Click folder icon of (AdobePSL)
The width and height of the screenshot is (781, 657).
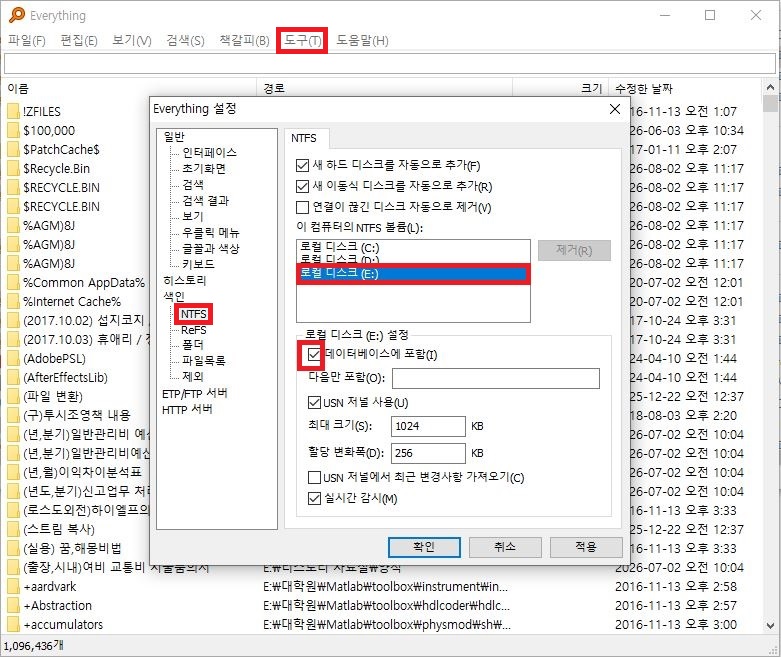(13, 358)
